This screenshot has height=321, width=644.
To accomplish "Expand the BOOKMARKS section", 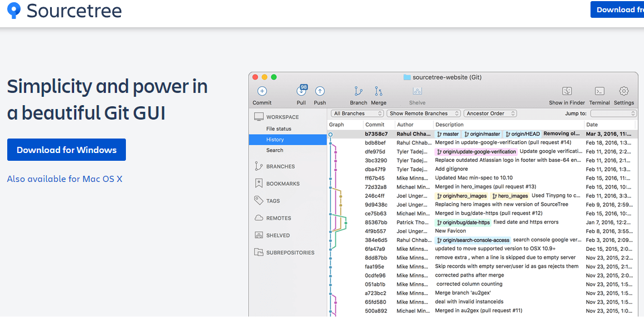I will click(x=282, y=184).
